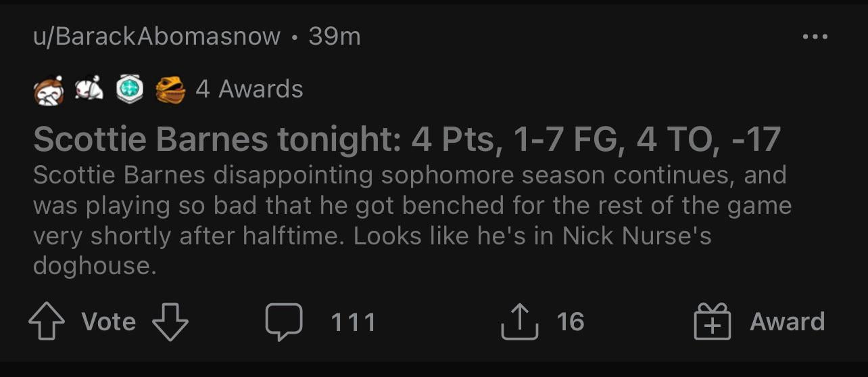Screen dimensions: 868x377
Task: Downvote the Scottie Barnes post
Action: (170, 321)
